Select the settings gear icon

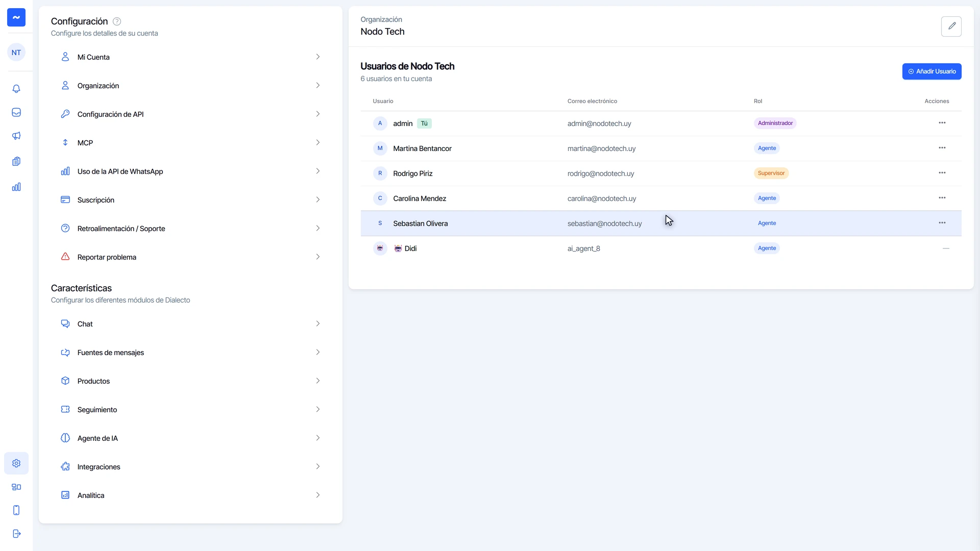click(x=16, y=463)
